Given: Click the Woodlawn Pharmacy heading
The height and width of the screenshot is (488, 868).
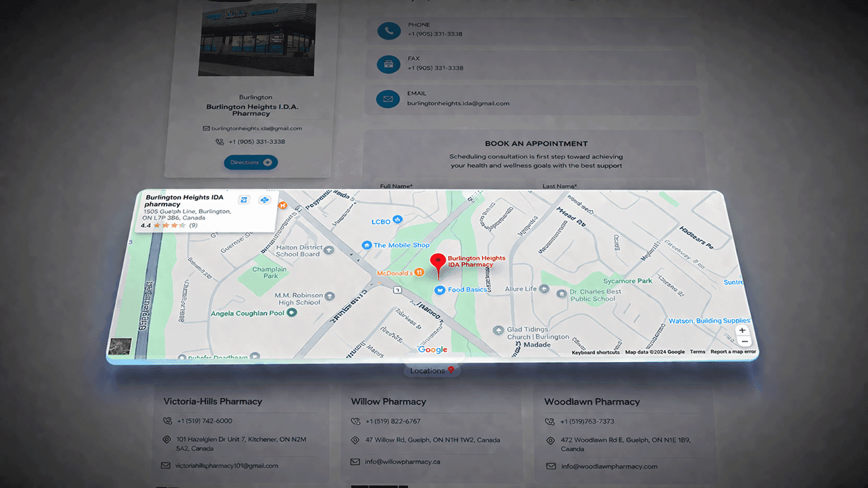Looking at the screenshot, I should [x=592, y=401].
